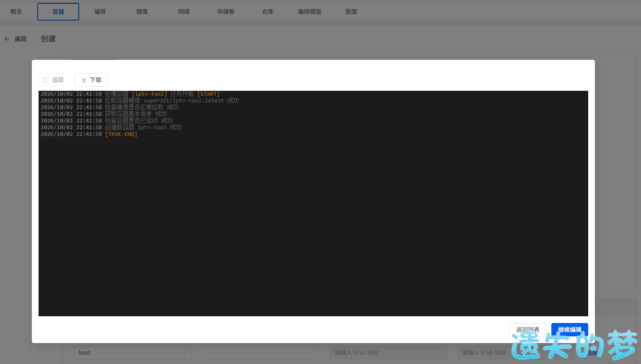Switch to the 编排模版 tab
The height and width of the screenshot is (364, 641).
(310, 12)
